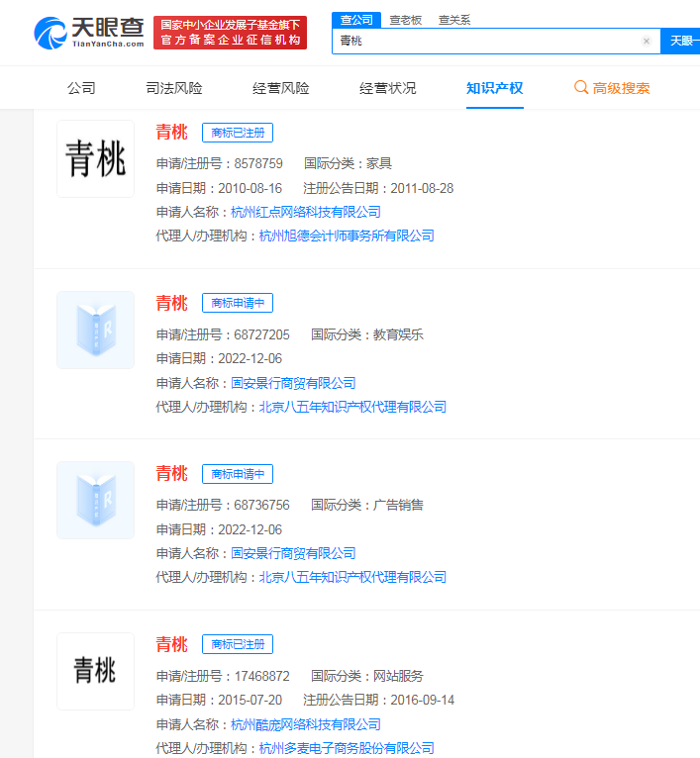Open the first 青桃 trademark title
Viewport: 700px width, 758px height.
pos(171,133)
